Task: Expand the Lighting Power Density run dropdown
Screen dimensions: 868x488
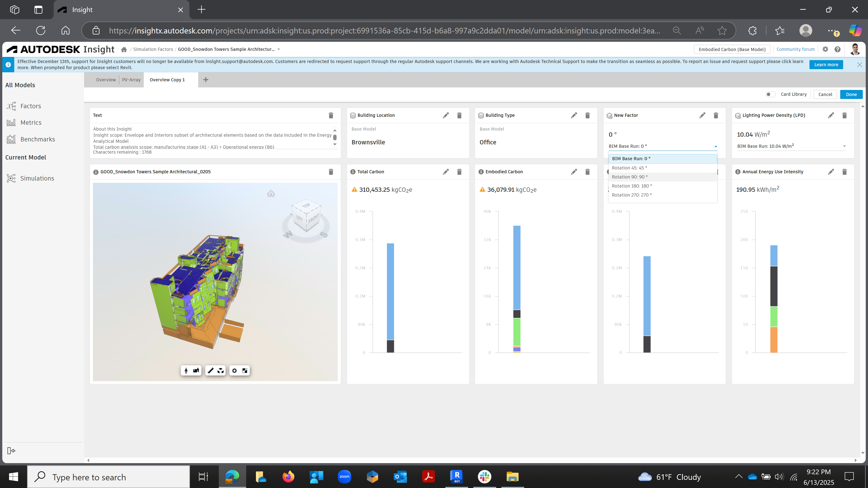Action: click(x=844, y=146)
